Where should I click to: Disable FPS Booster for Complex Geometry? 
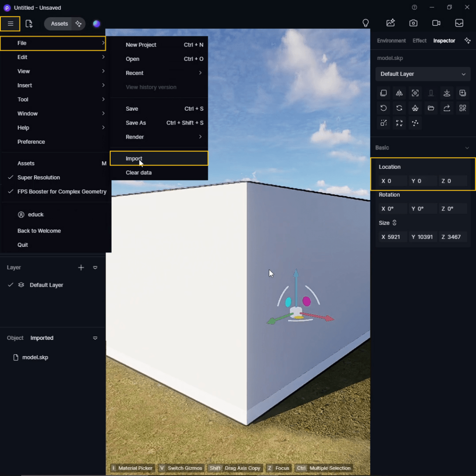tap(61, 192)
